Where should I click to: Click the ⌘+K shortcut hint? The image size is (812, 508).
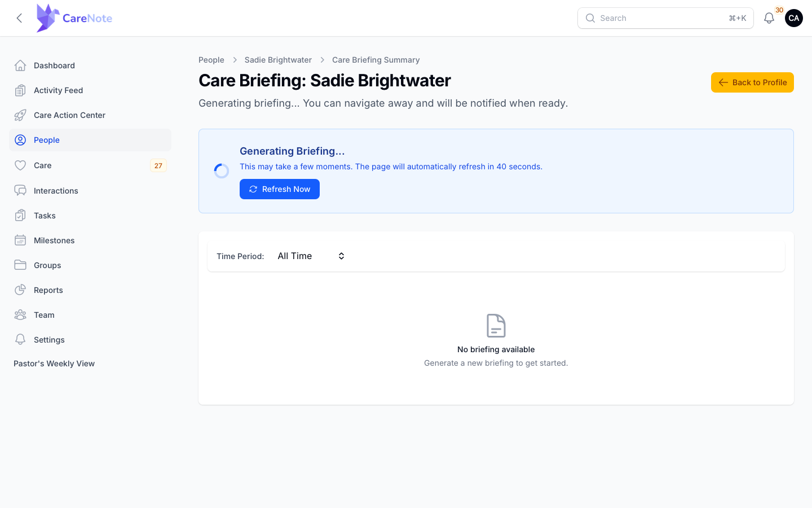pyautogui.click(x=738, y=18)
